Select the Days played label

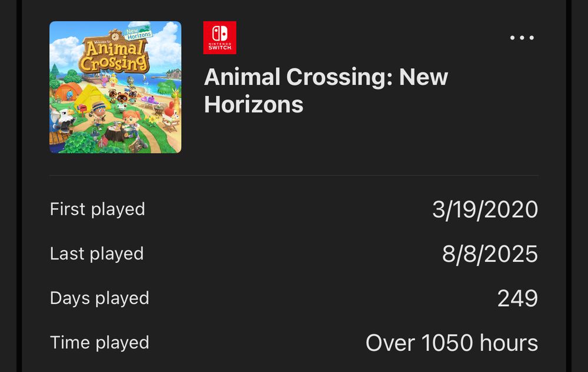tap(99, 298)
